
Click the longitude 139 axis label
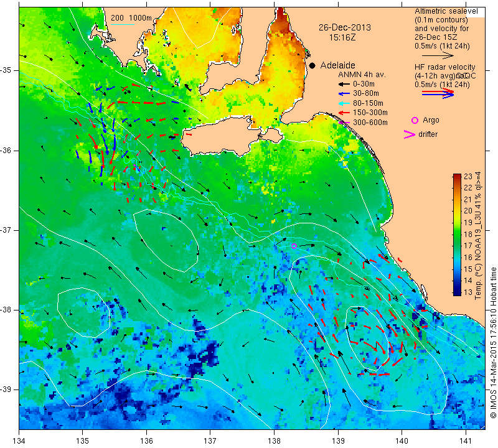tap(338, 441)
